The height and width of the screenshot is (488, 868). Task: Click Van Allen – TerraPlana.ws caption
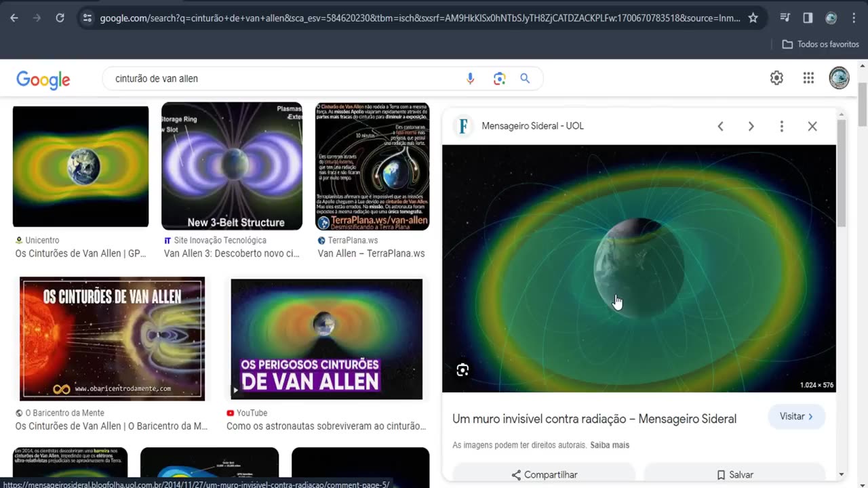(x=371, y=253)
